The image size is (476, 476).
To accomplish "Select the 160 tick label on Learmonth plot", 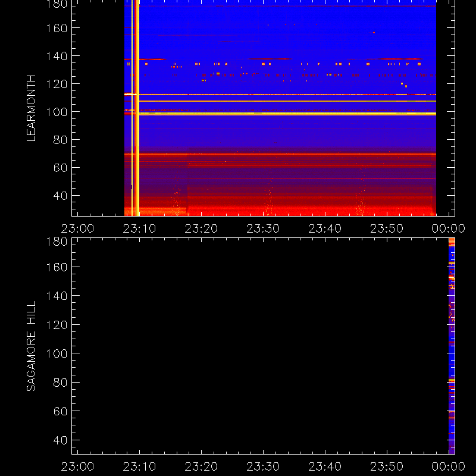I will (57, 28).
